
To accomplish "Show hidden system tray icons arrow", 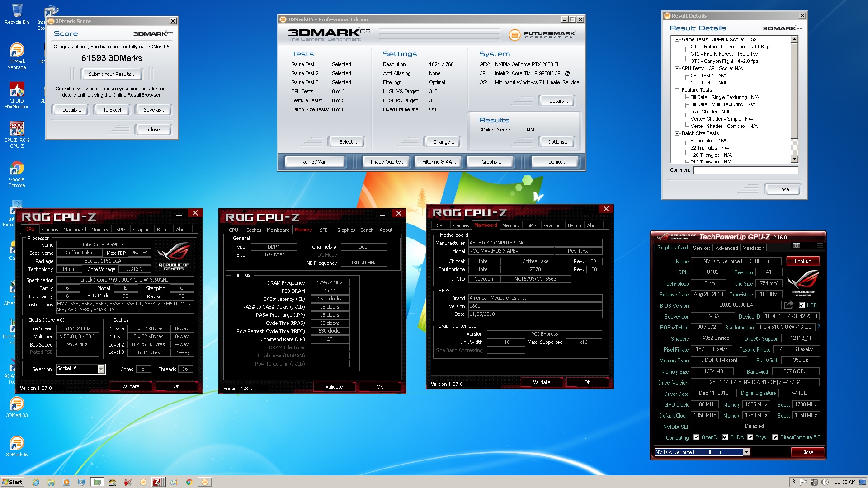I will pyautogui.click(x=793, y=482).
